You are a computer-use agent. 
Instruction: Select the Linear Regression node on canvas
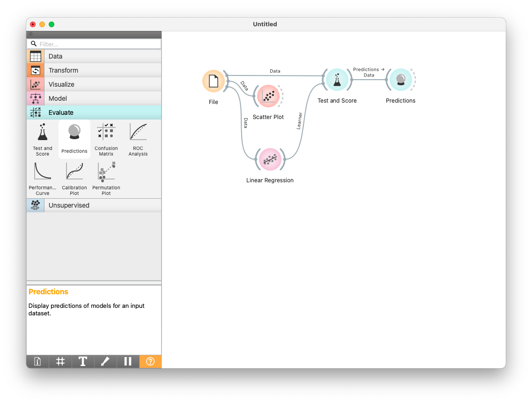270,159
